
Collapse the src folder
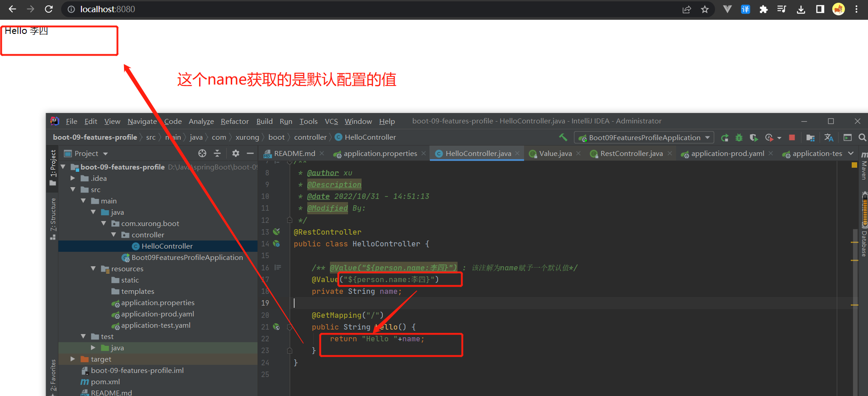73,189
